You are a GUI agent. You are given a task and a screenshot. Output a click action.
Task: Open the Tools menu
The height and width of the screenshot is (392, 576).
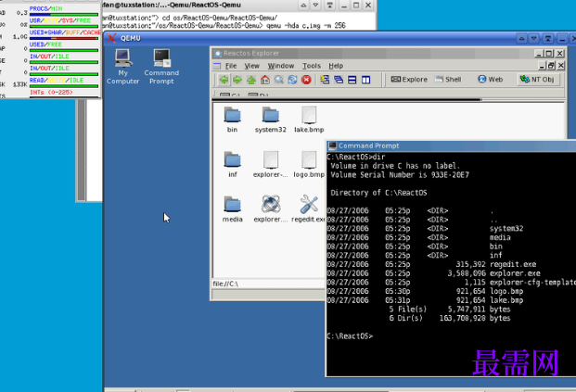tap(312, 66)
